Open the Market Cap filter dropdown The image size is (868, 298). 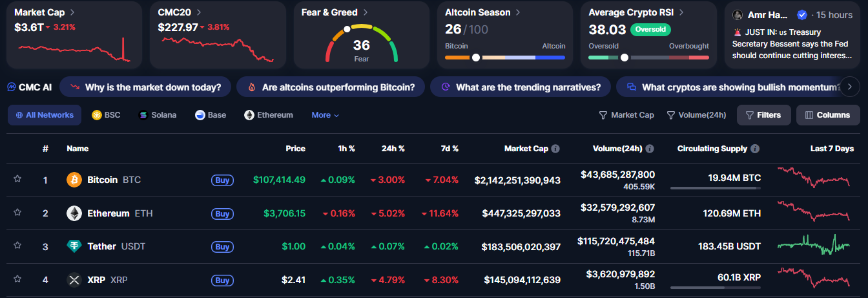click(626, 115)
